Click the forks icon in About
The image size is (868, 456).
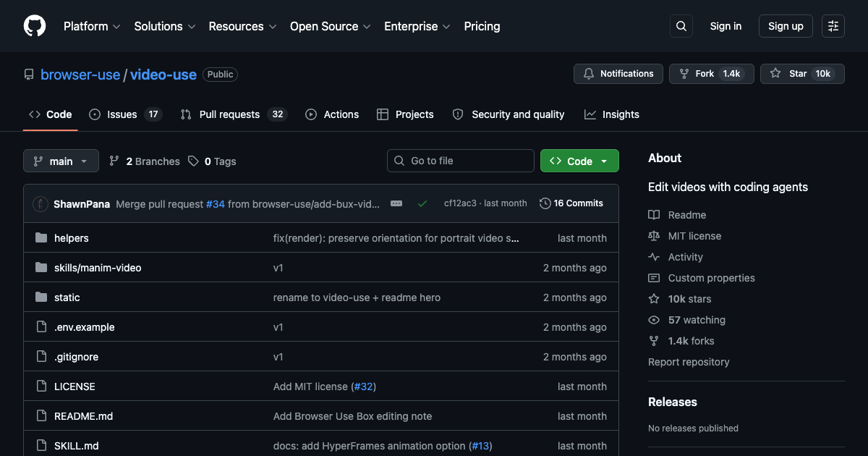pyautogui.click(x=654, y=341)
